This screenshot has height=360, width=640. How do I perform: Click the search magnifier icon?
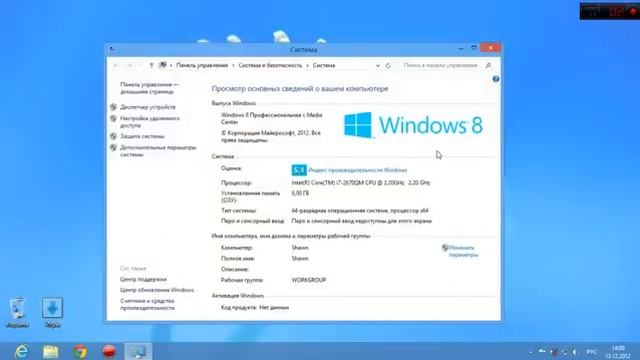(488, 65)
